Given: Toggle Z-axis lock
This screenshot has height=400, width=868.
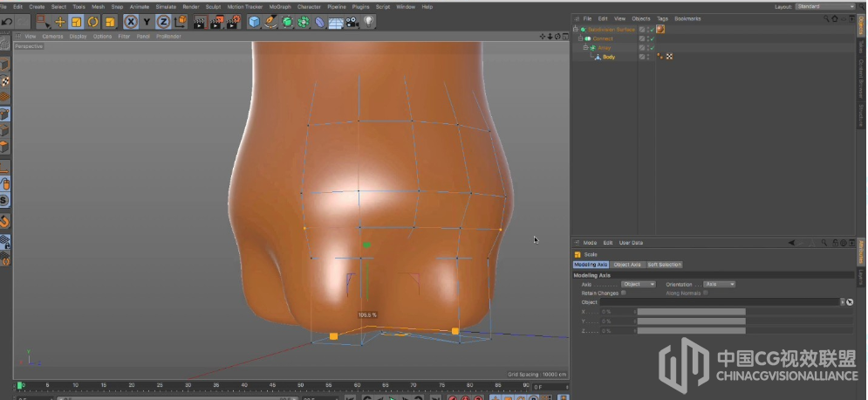Looking at the screenshot, I should coord(163,22).
